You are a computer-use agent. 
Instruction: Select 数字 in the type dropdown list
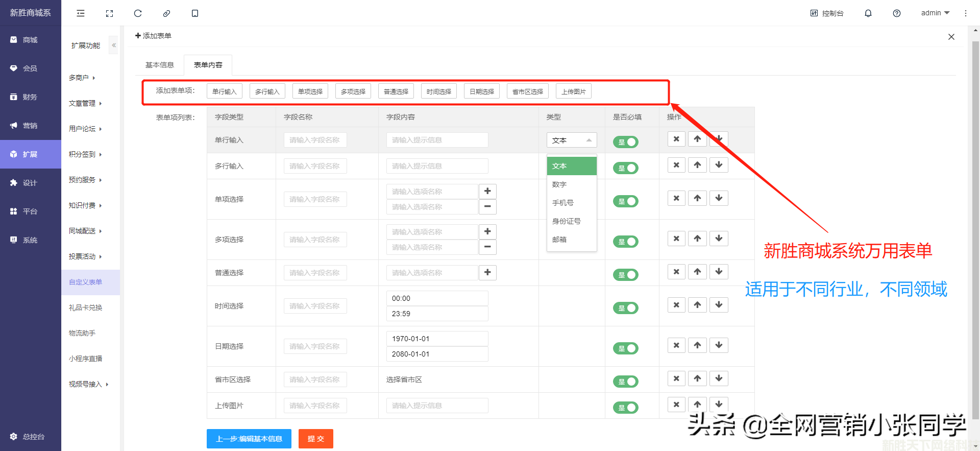pyautogui.click(x=572, y=184)
